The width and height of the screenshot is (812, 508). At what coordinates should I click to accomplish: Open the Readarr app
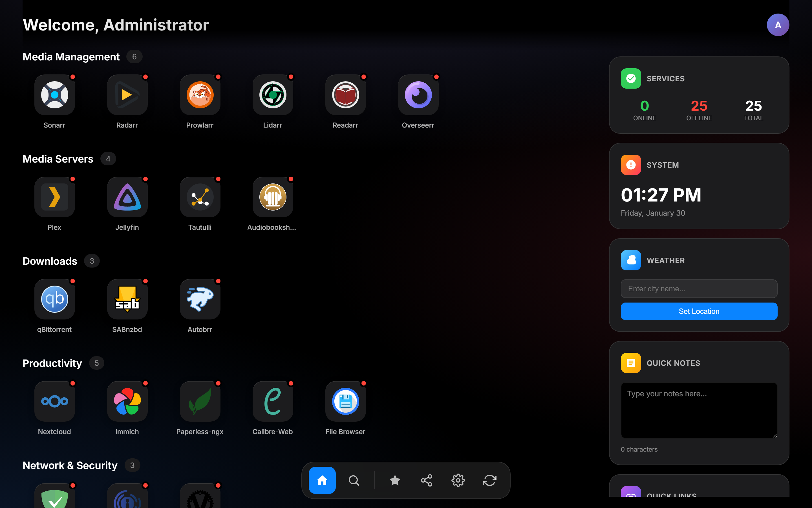[346, 95]
